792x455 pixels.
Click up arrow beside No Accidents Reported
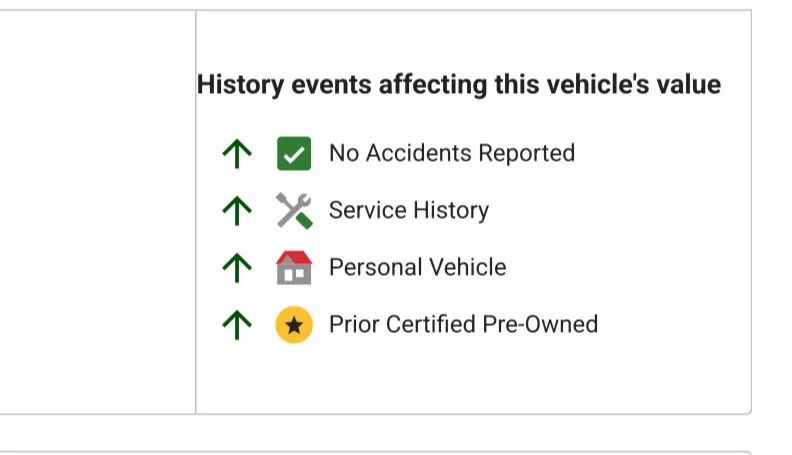click(x=236, y=154)
